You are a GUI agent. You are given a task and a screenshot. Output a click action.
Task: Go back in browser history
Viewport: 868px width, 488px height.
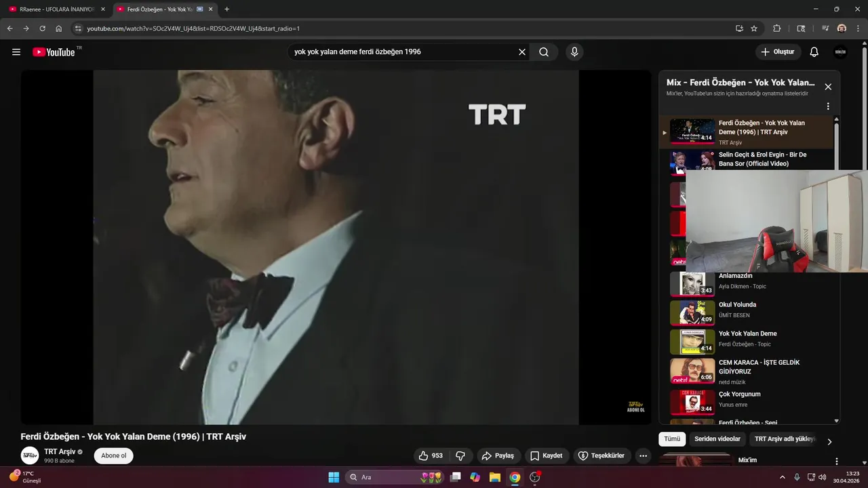(x=9, y=28)
